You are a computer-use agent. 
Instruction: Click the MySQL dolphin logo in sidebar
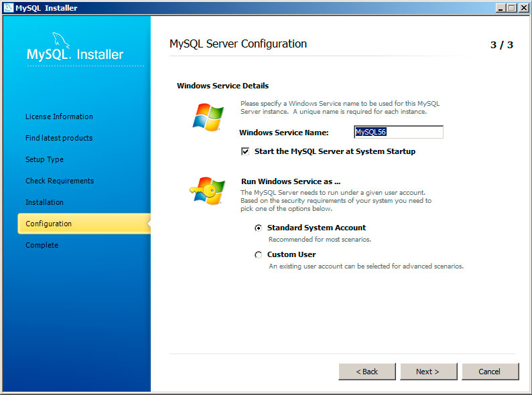[61, 40]
